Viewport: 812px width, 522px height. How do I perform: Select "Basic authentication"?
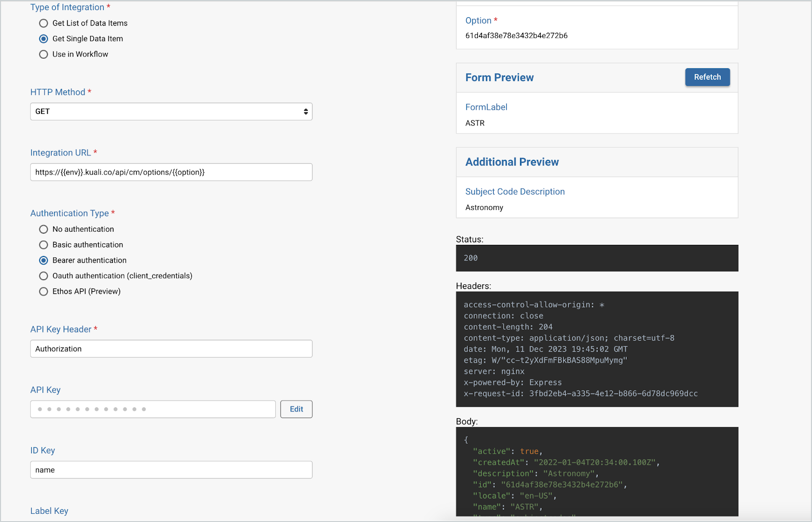pos(44,245)
